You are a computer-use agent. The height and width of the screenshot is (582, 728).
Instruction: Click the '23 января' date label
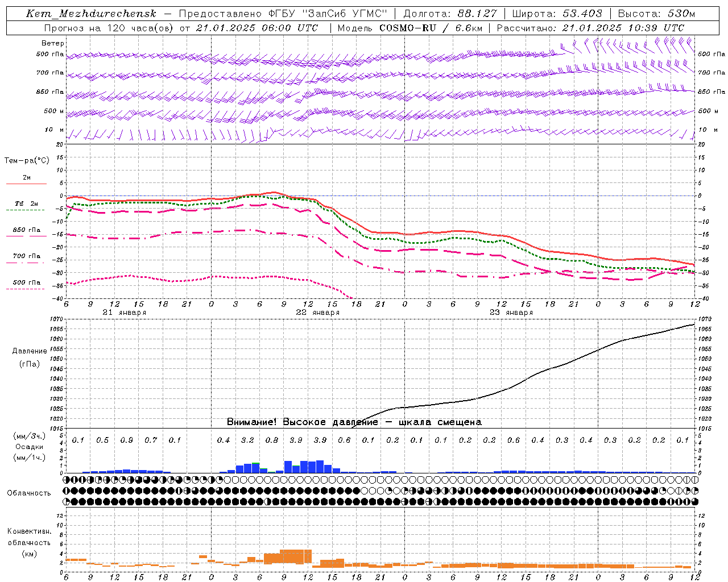pyautogui.click(x=511, y=313)
